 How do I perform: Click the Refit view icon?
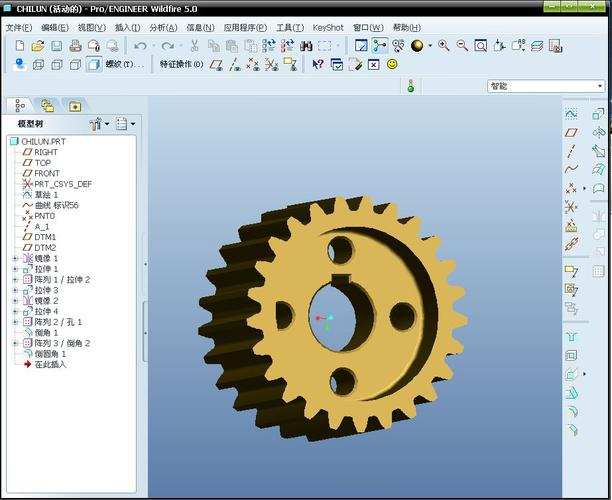pyautogui.click(x=480, y=46)
